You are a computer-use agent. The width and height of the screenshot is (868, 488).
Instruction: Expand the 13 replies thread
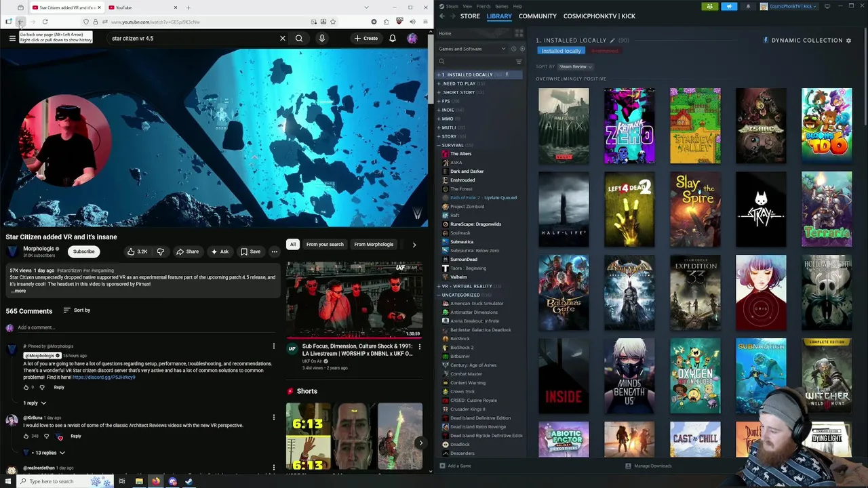click(50, 453)
